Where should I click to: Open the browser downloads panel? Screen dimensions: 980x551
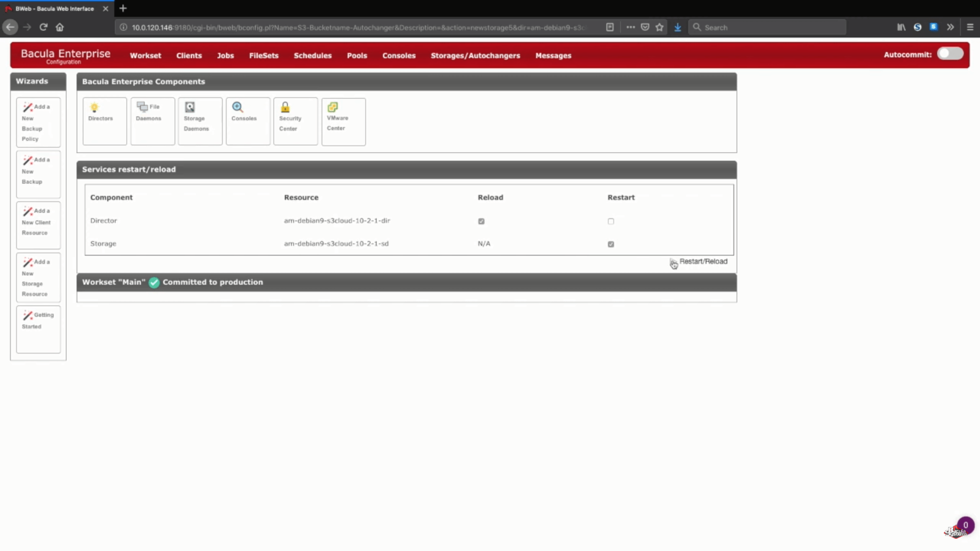(x=678, y=27)
